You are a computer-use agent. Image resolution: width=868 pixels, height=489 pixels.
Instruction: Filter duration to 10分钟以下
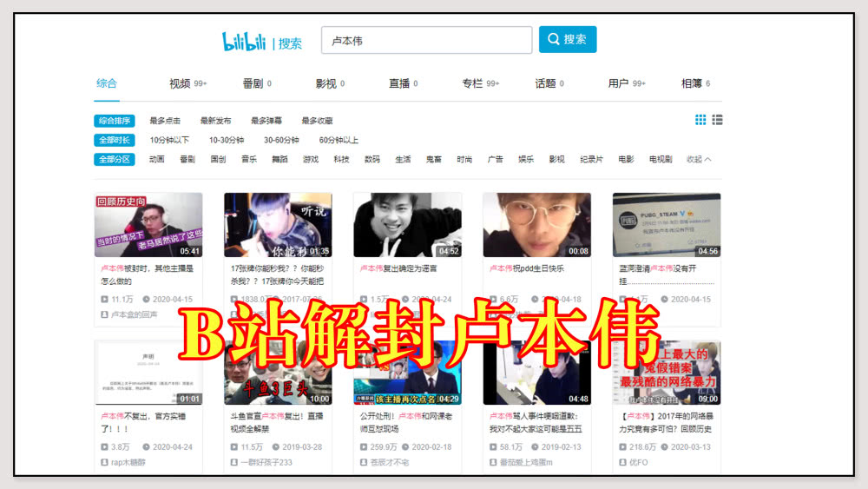(169, 140)
